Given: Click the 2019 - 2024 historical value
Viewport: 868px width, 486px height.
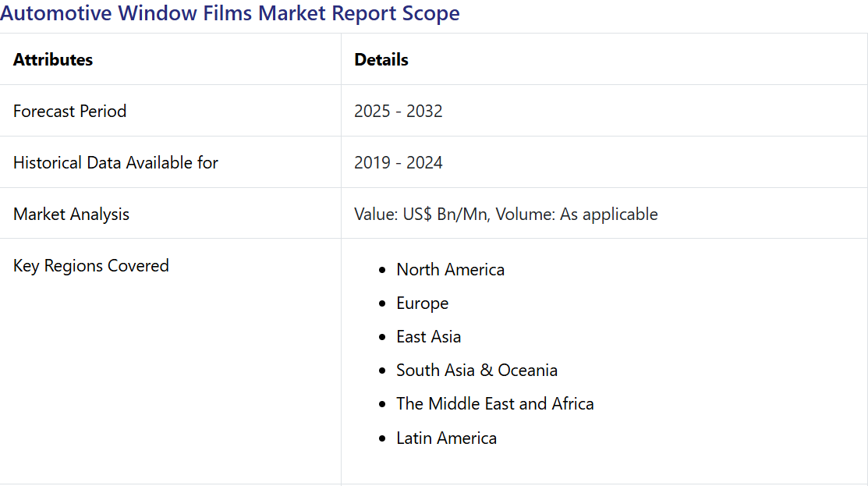Looking at the screenshot, I should click(x=398, y=162).
